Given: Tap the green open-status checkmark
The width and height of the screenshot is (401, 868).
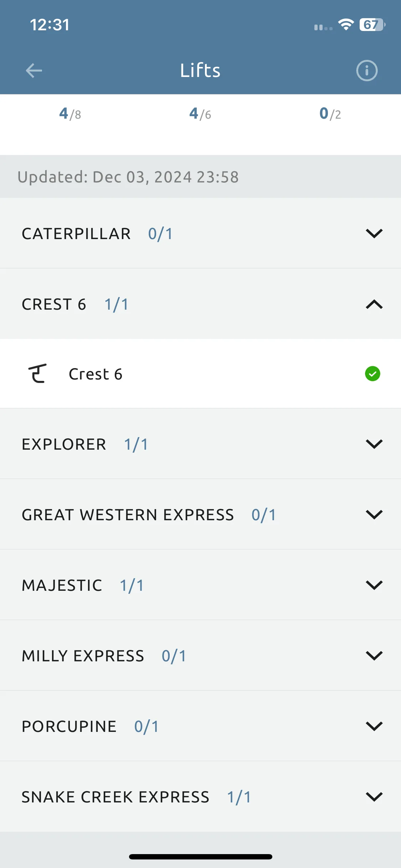Looking at the screenshot, I should coord(372,374).
